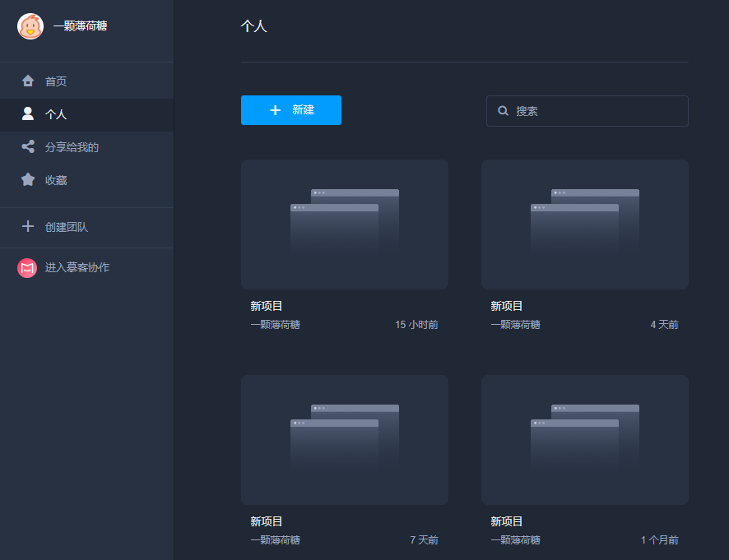This screenshot has height=560, width=729.
Task: Click 新项目 title of 4 天前 project
Action: pos(507,306)
